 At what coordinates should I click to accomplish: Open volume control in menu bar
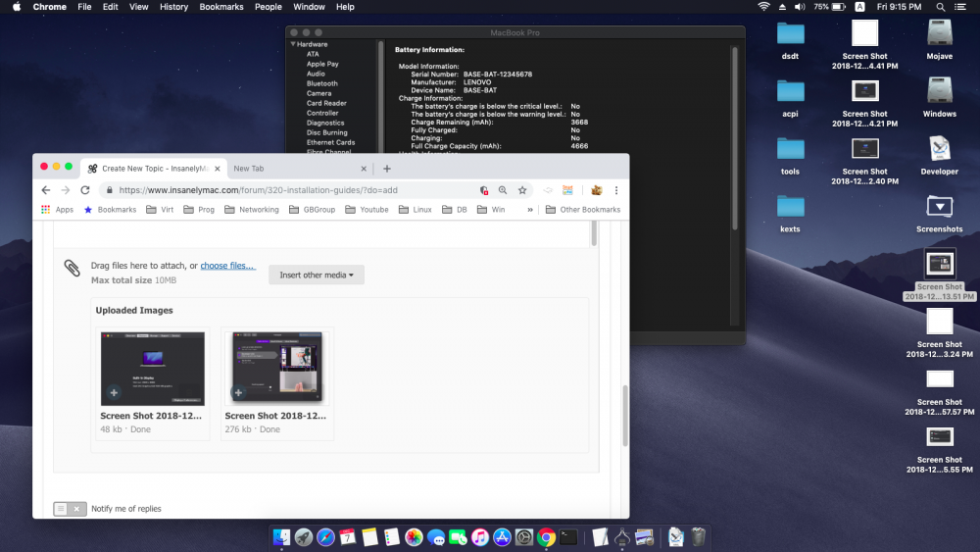800,7
